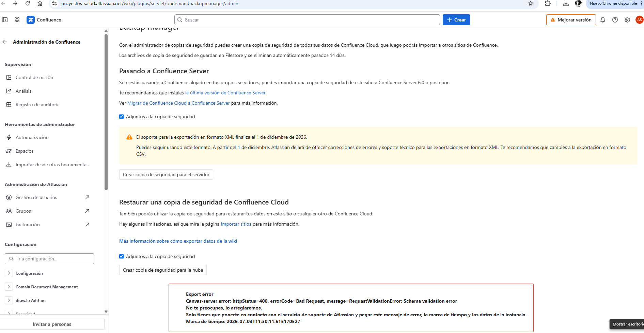
Task: Click Invitar a personas button
Action: point(52,324)
